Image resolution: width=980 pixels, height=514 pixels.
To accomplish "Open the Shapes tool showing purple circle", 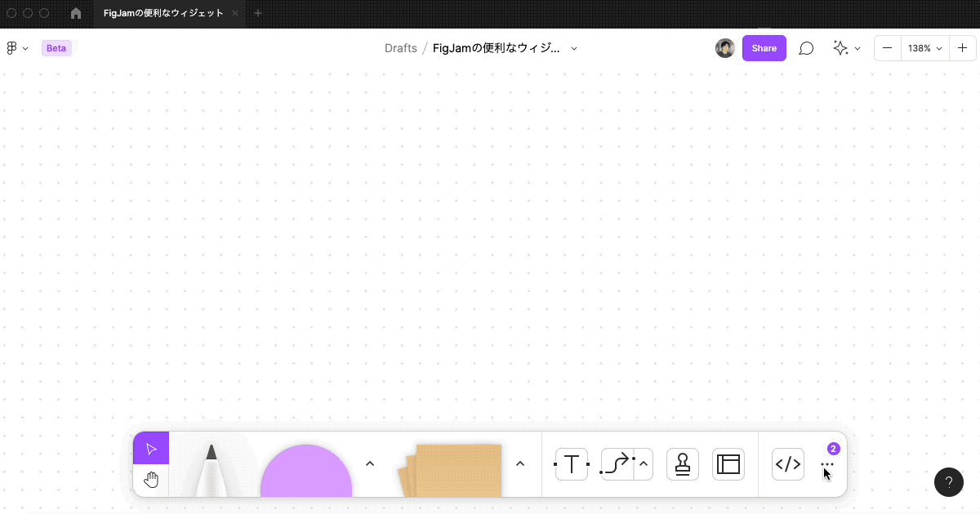I will tap(305, 473).
